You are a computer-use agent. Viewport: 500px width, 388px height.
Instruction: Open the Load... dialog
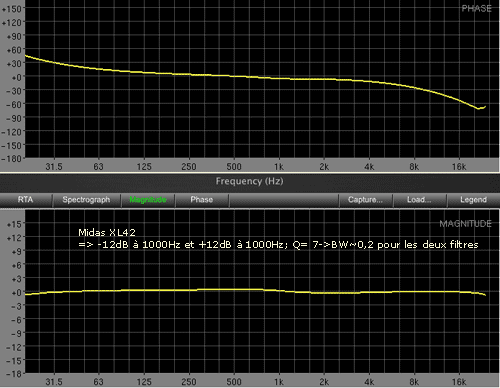coord(419,200)
